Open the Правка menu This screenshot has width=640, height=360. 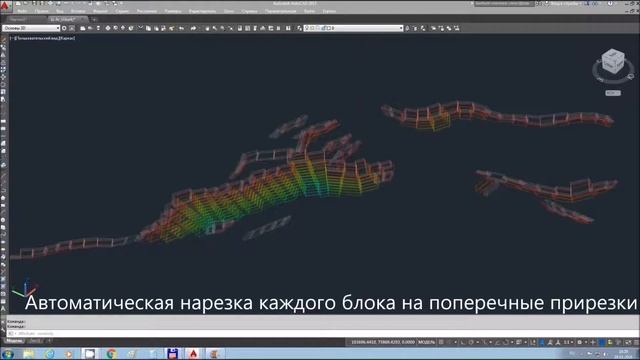pyautogui.click(x=41, y=11)
